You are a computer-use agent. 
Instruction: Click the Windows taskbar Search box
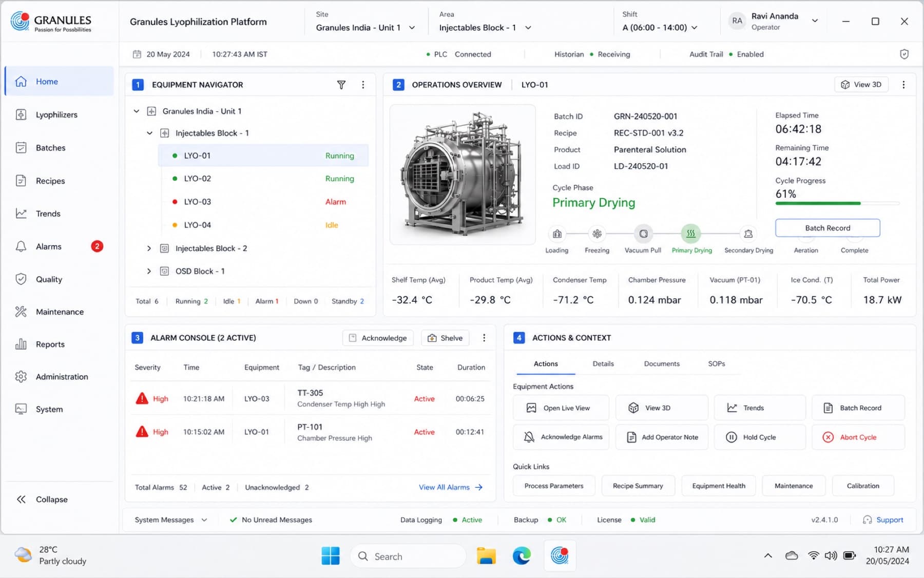pyautogui.click(x=408, y=556)
